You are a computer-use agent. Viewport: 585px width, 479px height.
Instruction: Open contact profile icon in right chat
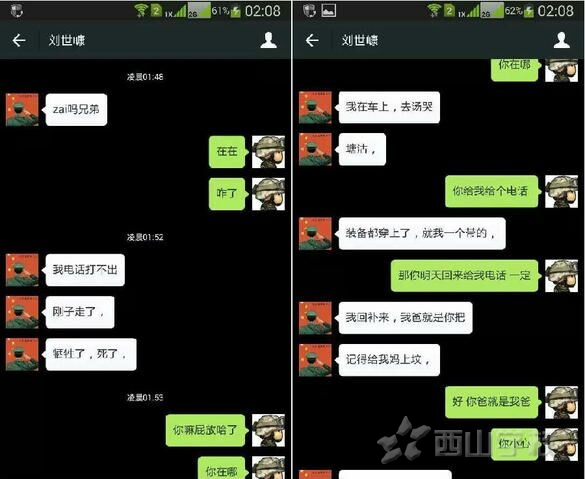click(561, 40)
